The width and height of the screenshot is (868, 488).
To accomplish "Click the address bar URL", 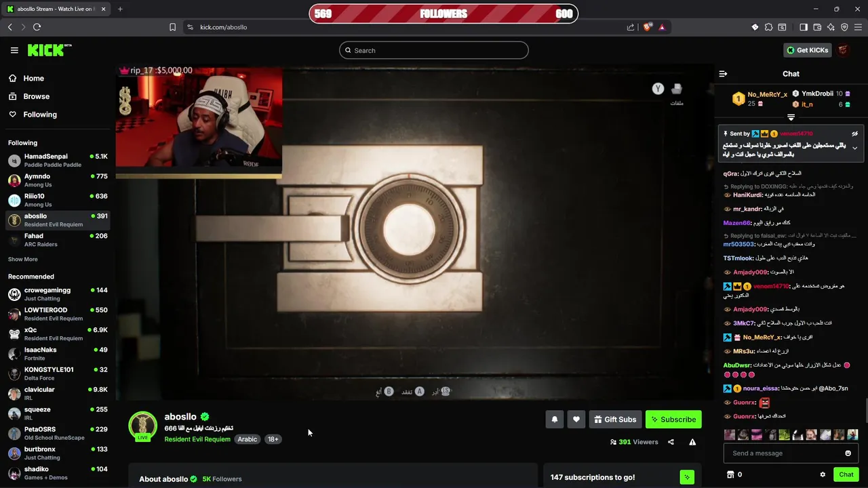I will pos(224,27).
